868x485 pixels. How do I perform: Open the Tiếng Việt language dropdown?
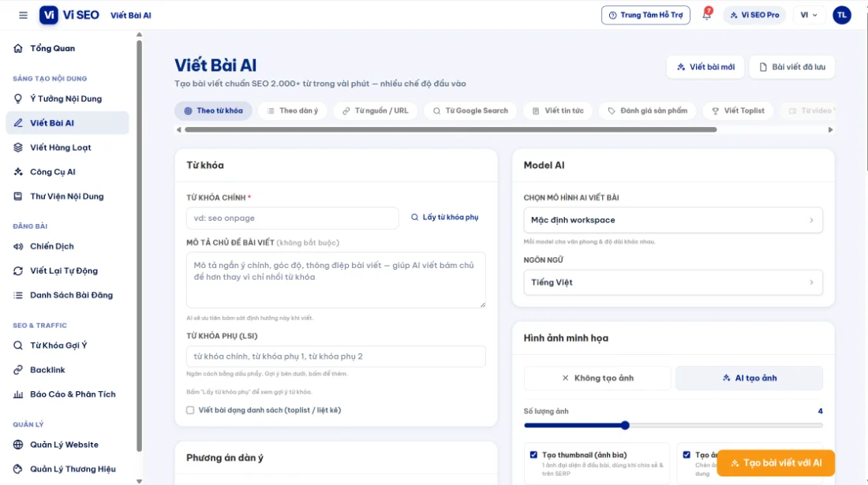coord(672,282)
